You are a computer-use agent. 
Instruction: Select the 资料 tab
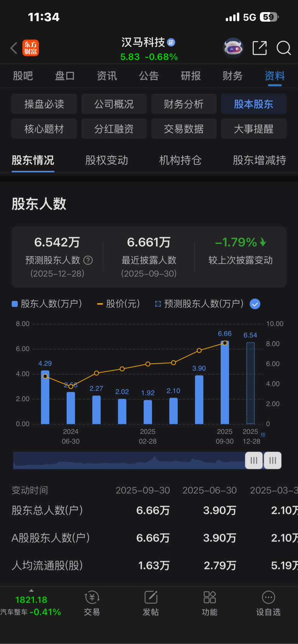point(275,76)
